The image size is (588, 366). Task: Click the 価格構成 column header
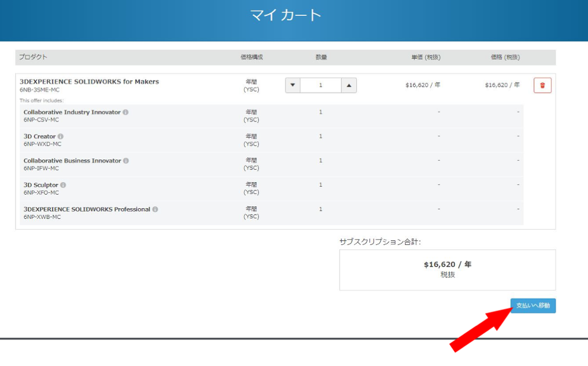(252, 57)
